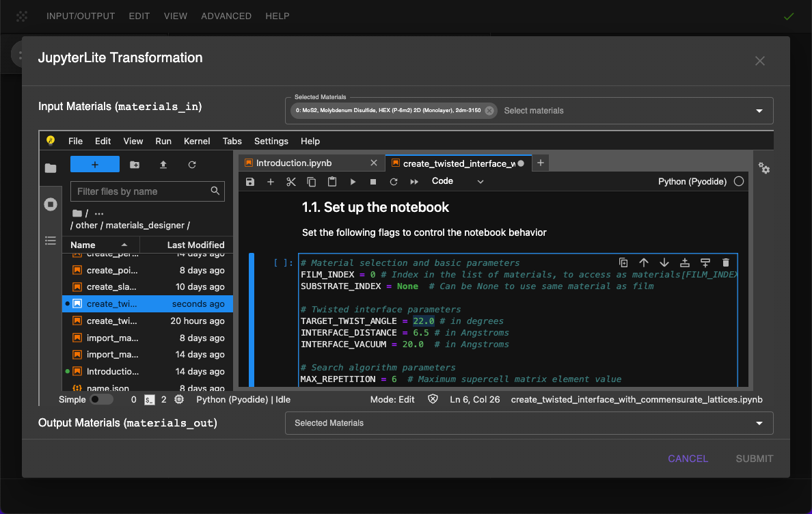Cut the selected cell with the scissors icon

coord(291,182)
